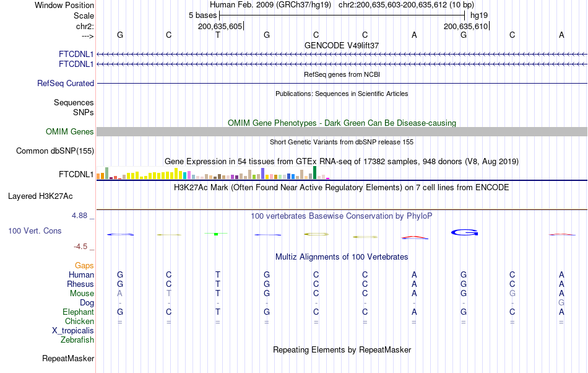The width and height of the screenshot is (588, 373).
Task: Click the Gaps row label
Action: coord(84,266)
